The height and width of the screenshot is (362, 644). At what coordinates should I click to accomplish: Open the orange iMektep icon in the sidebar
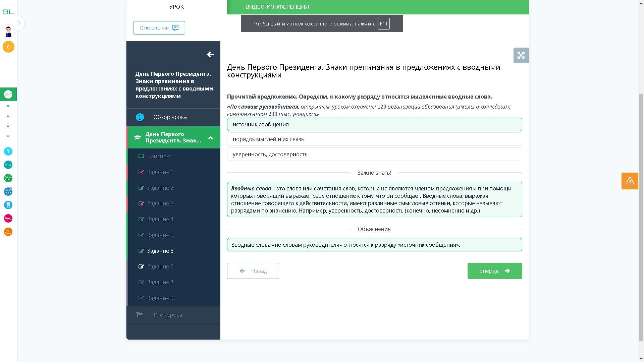tap(8, 232)
